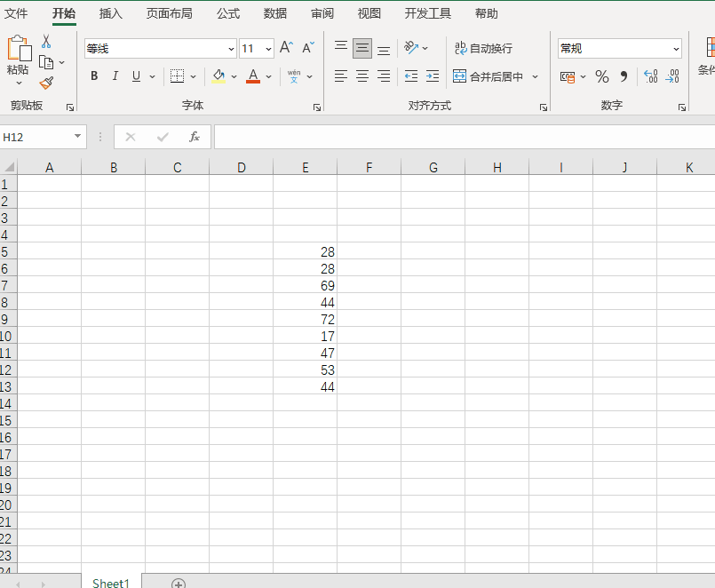Screen dimensions: 715x588
Task: Switch to the 插入 ribbon tab
Action: (x=110, y=13)
